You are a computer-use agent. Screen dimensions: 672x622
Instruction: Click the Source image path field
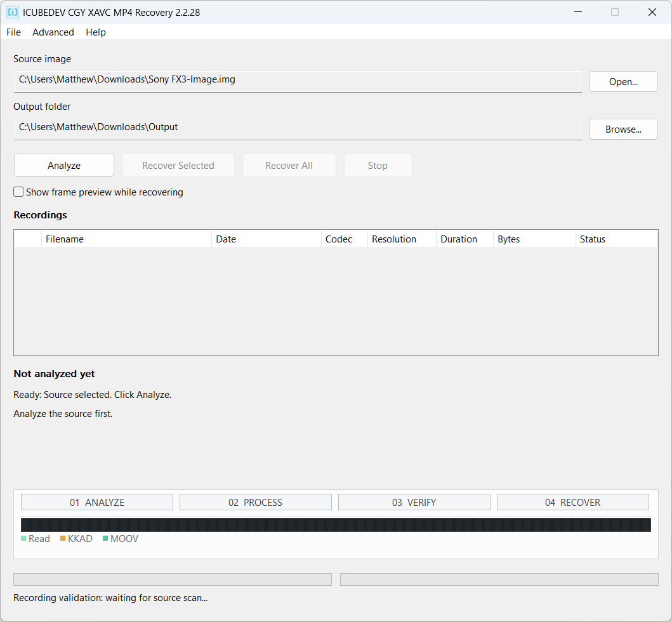(x=298, y=81)
